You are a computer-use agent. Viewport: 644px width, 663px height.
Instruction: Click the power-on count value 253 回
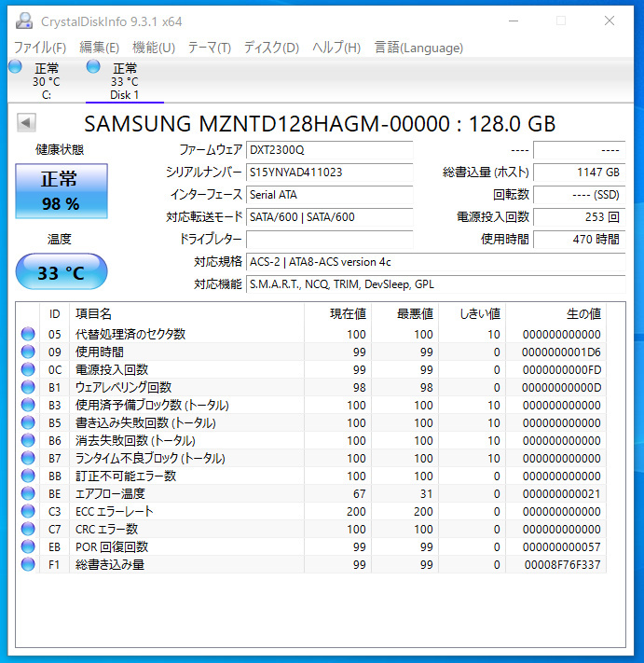click(x=579, y=217)
